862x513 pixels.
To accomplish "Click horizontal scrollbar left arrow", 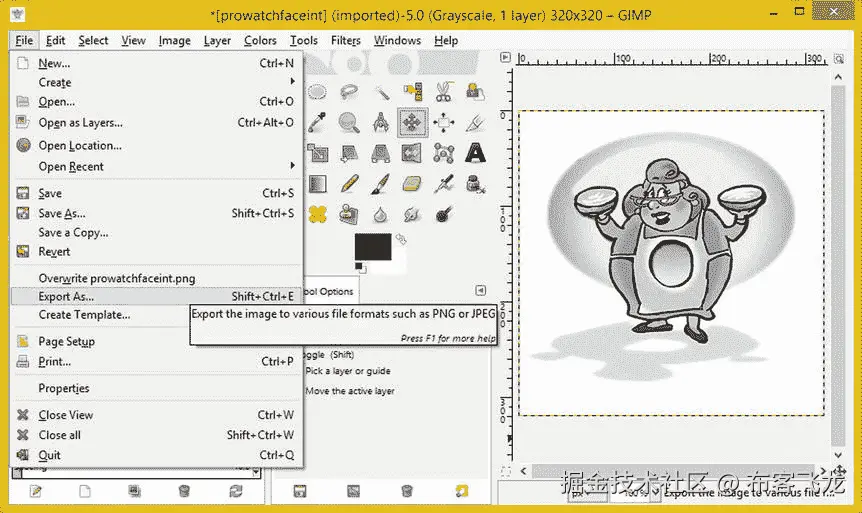I will click(523, 471).
